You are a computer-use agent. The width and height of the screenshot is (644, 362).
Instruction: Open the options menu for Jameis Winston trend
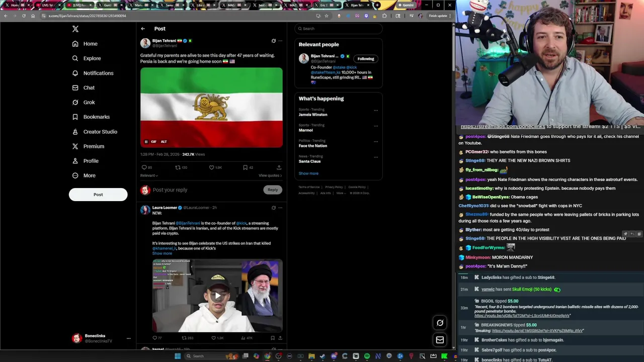[376, 110]
